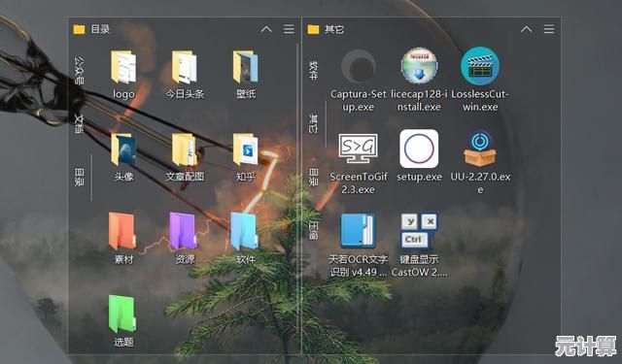Open the blue 软件 folder
This screenshot has width=622, height=364.
tap(245, 239)
